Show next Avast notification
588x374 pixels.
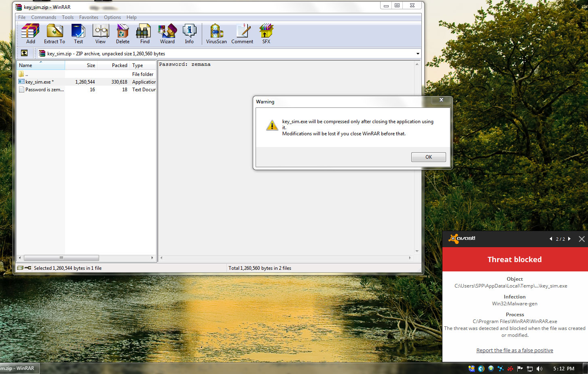pos(569,239)
